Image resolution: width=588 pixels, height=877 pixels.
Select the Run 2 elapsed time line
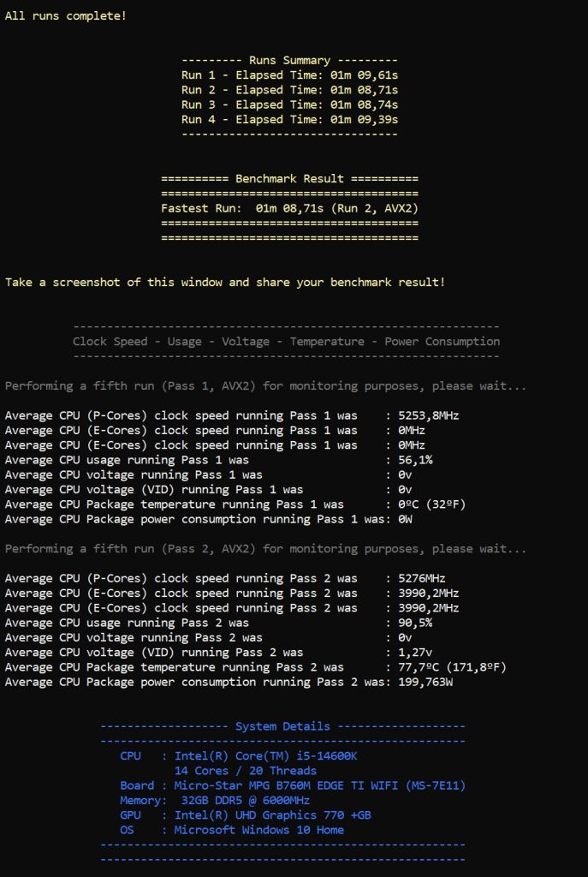[289, 89]
